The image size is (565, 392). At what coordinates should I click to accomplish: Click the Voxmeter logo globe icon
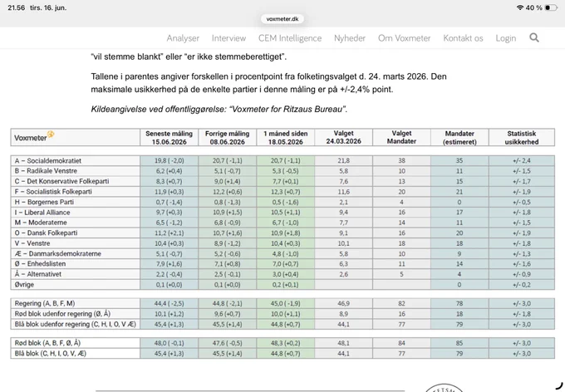pyautogui.click(x=51, y=134)
